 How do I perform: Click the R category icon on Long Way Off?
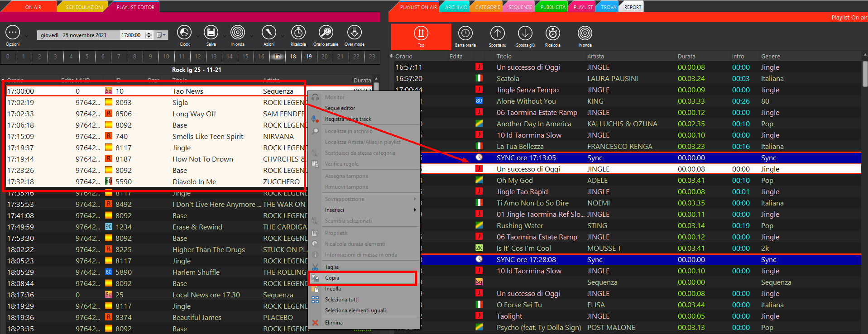click(109, 114)
